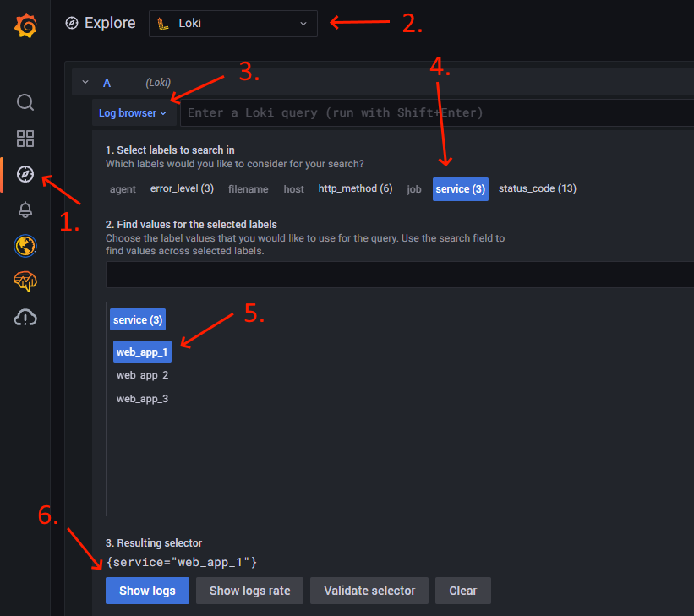Screen dimensions: 694x616
Task: Deselect the web_app_1 value
Action: pyautogui.click(x=142, y=352)
